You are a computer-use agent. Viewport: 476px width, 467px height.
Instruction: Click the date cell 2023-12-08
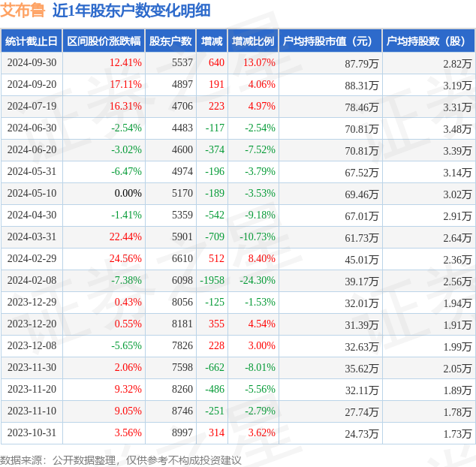tap(32, 345)
